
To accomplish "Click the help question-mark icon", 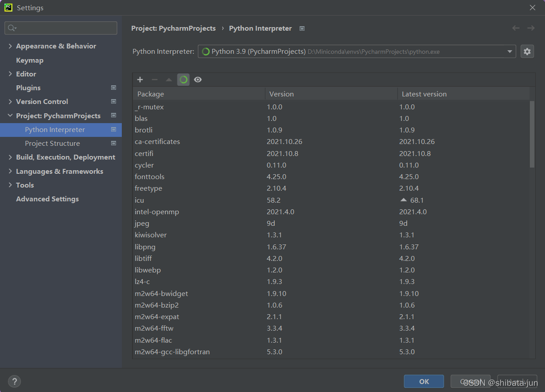I will 14,381.
